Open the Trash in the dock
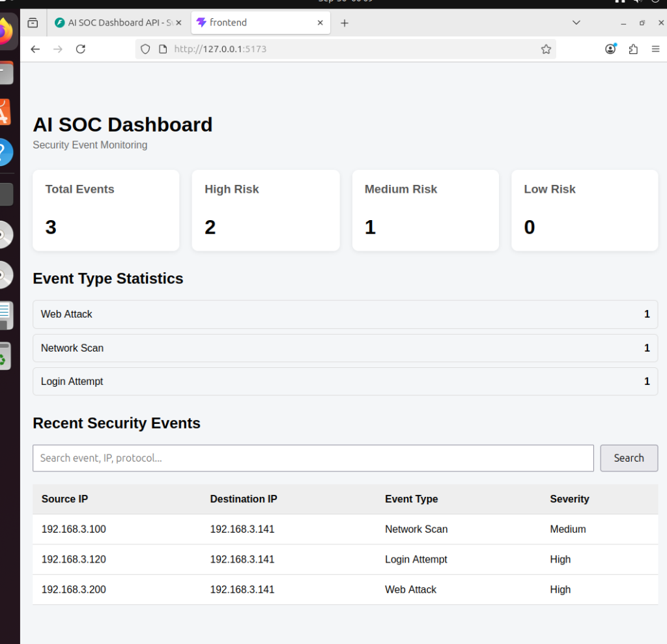 [5, 356]
